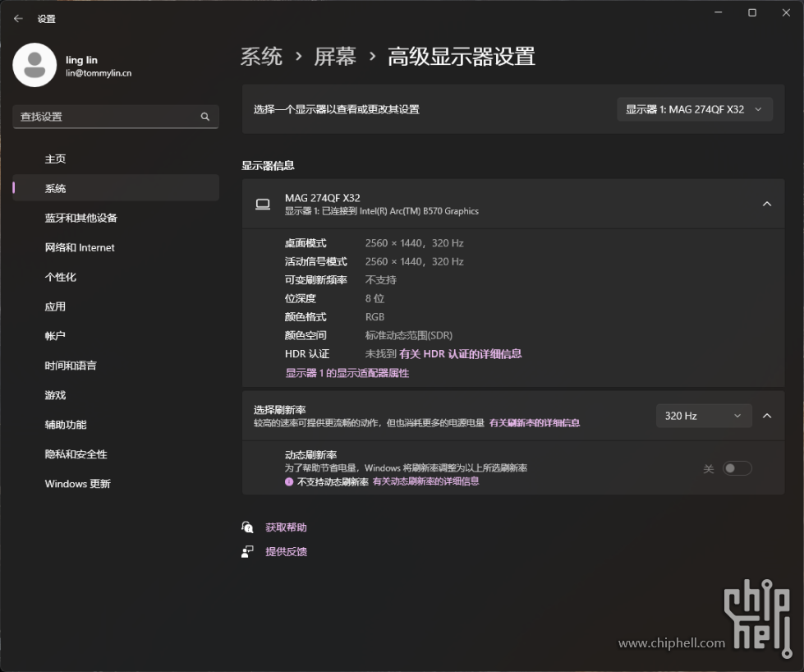The height and width of the screenshot is (672, 804).
Task: Open 帐户 settings
Action: 116,336
